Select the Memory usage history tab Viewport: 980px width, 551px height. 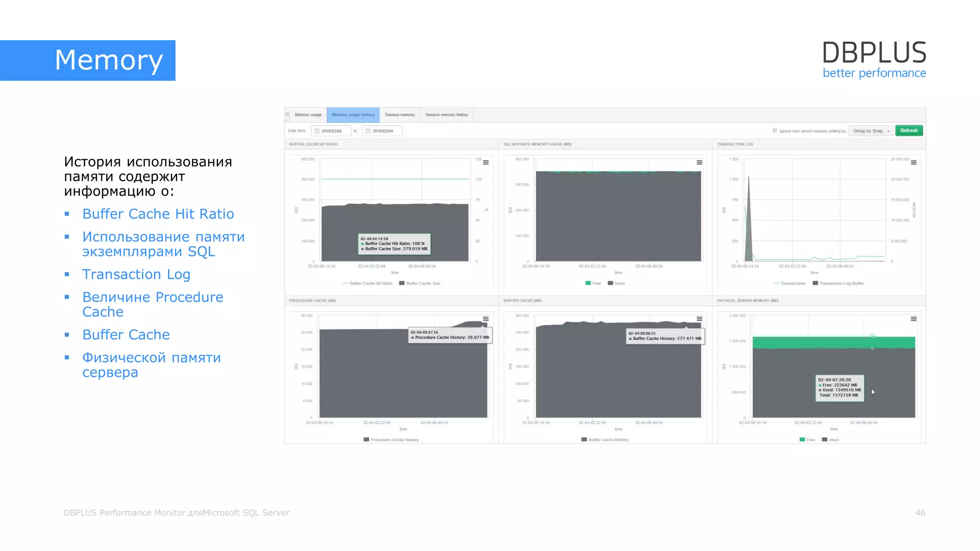[x=353, y=115]
